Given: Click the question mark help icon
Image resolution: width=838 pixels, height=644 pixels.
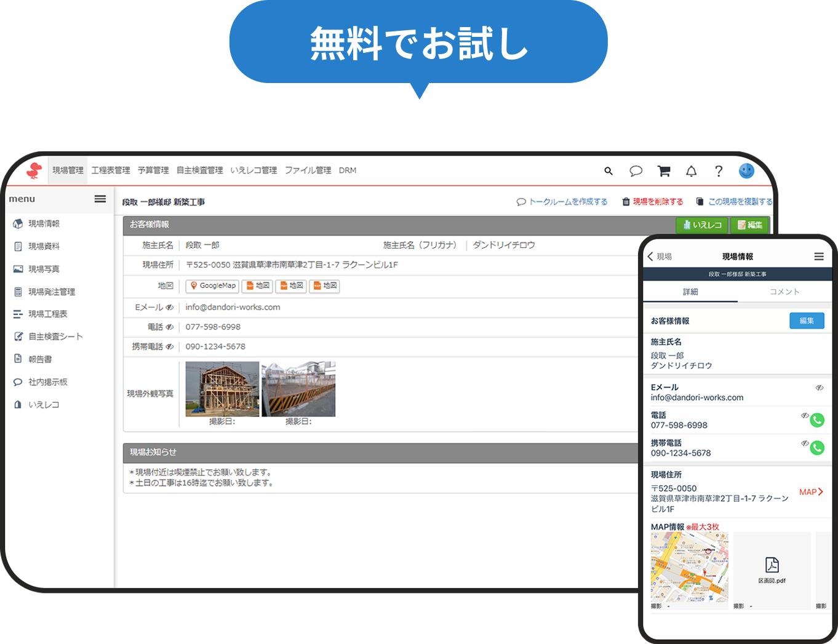Looking at the screenshot, I should (719, 171).
